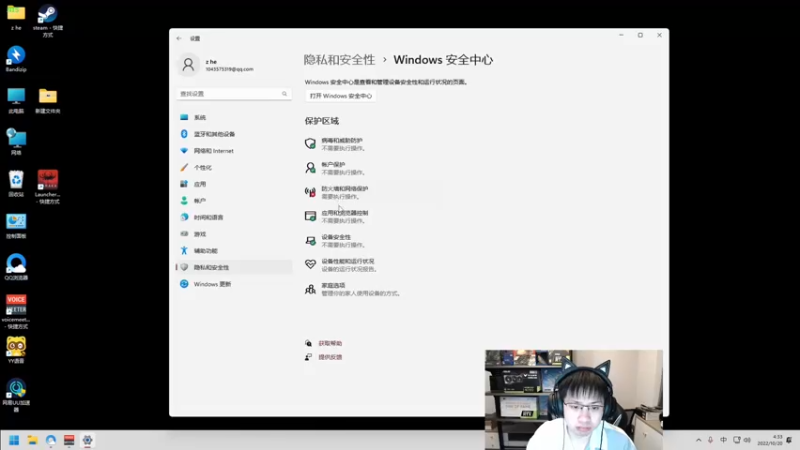
Task: Open File Explorer from the taskbar
Action: pyautogui.click(x=32, y=440)
